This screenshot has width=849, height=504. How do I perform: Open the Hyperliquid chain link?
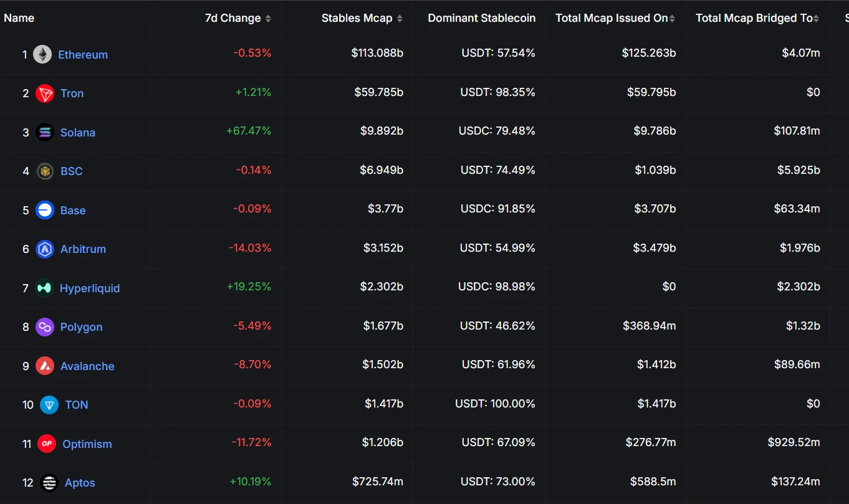pyautogui.click(x=90, y=288)
